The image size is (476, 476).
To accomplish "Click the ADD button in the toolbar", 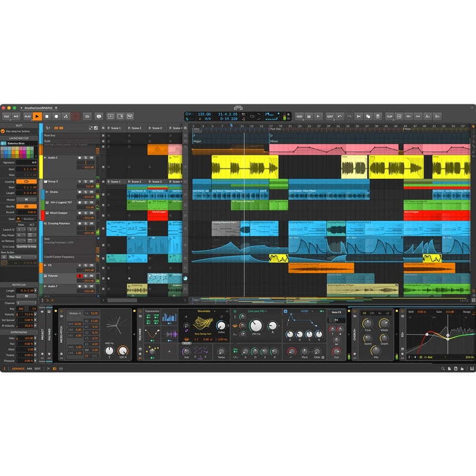I will click(x=299, y=116).
